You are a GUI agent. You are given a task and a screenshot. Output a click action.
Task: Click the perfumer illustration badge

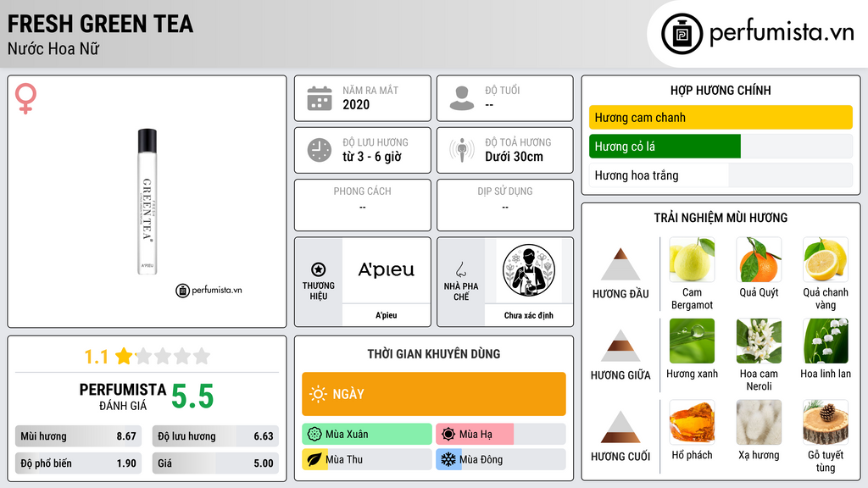529,270
